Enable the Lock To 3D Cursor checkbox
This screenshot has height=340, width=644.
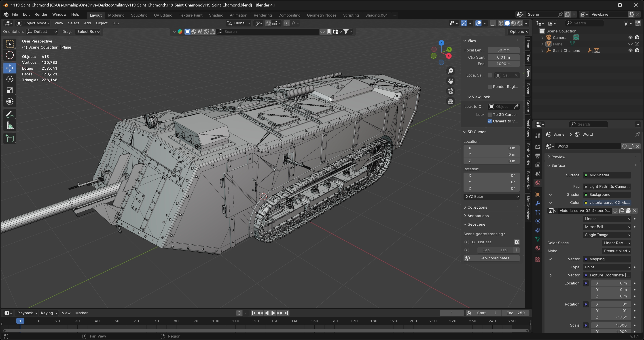pos(490,115)
